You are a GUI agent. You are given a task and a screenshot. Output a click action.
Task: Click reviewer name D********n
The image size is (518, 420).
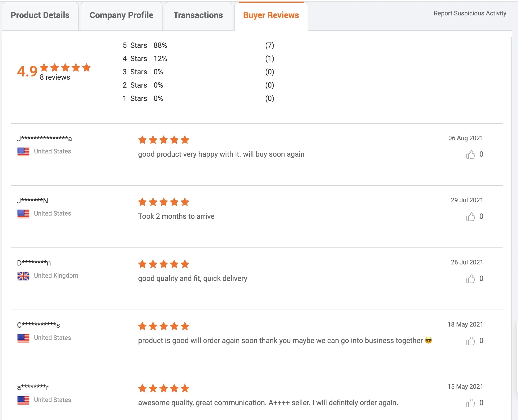pos(34,263)
